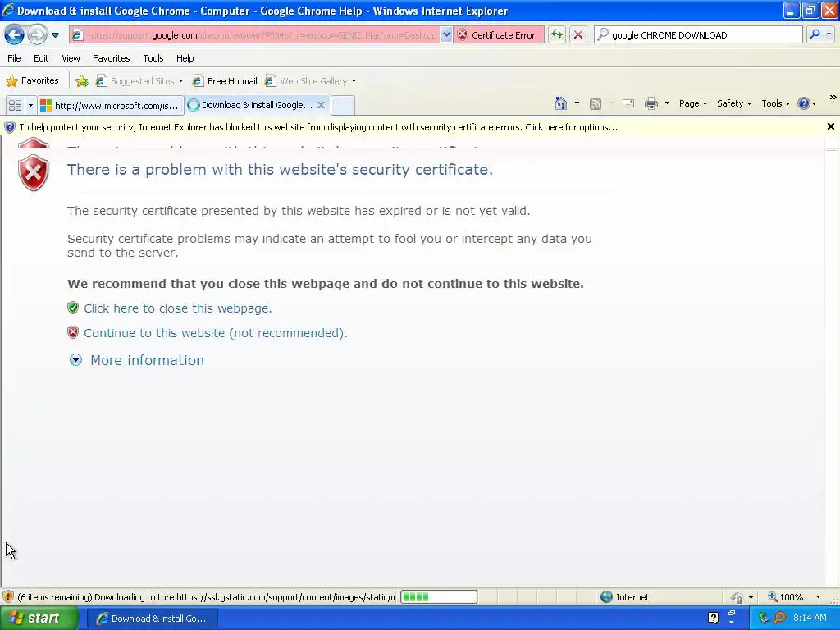Click the Certificate Error badge
This screenshot has height=630, width=840.
(x=499, y=35)
